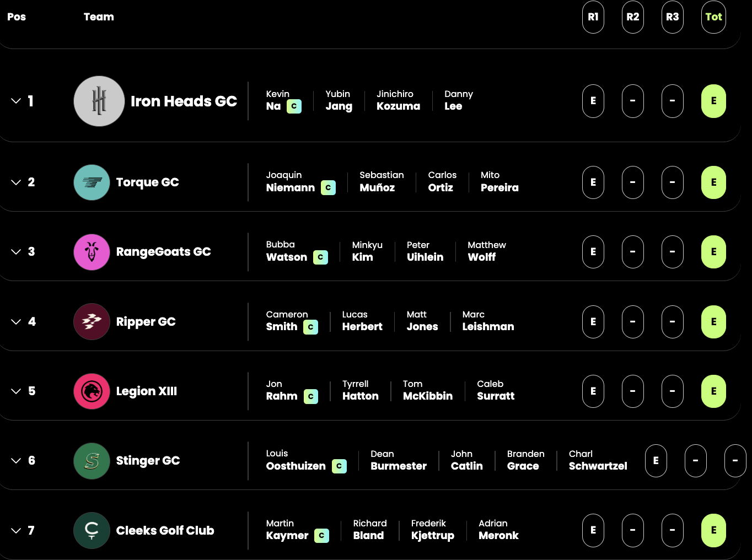
Task: Select the R2 round column header
Action: click(633, 17)
